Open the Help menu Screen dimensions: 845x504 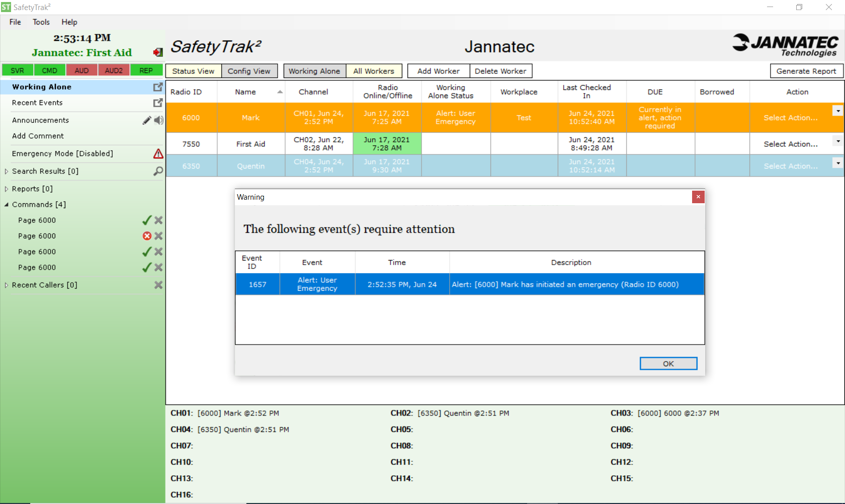[69, 22]
